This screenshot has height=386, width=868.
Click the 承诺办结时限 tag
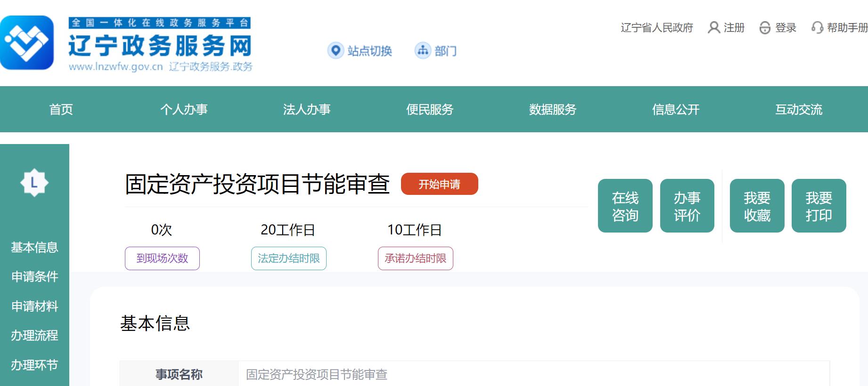(x=415, y=258)
